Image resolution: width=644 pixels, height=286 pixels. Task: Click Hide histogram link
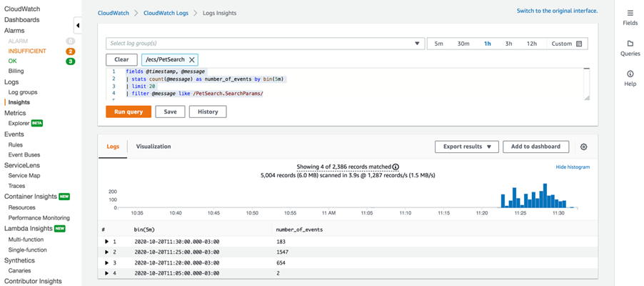[573, 167]
